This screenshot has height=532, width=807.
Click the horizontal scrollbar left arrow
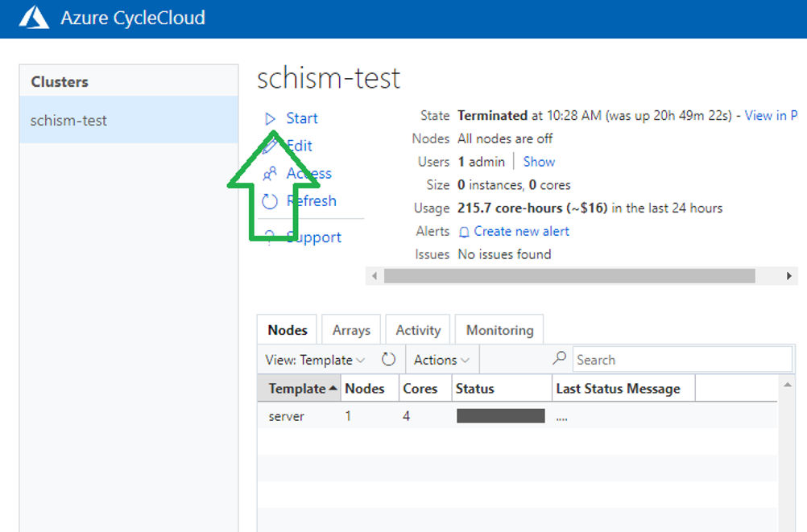pyautogui.click(x=375, y=276)
